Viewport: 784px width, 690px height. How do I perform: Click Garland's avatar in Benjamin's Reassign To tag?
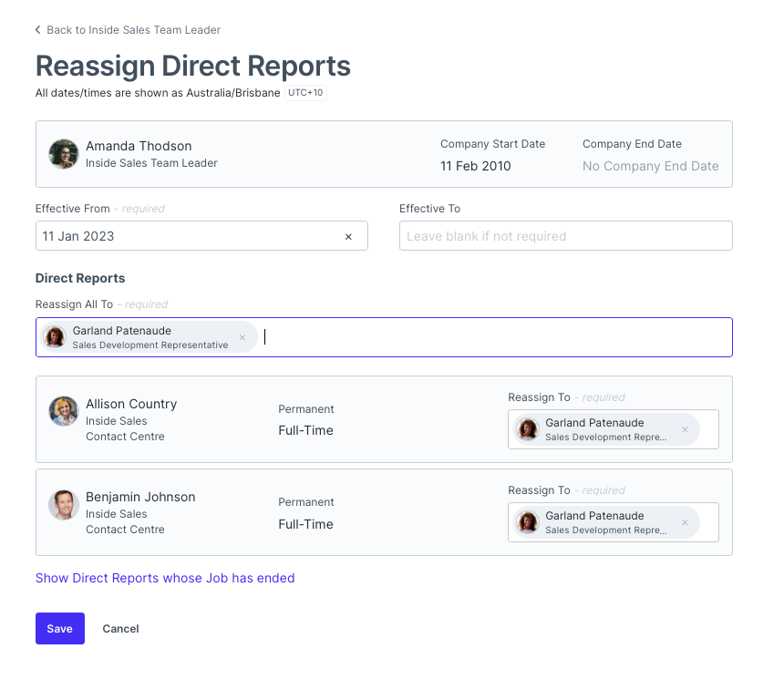click(x=527, y=521)
